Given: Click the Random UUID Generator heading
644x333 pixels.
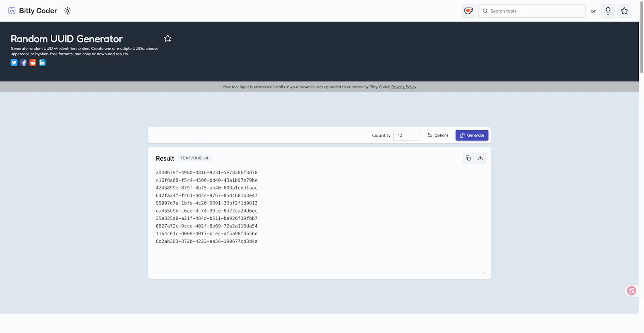Looking at the screenshot, I should tap(67, 39).
